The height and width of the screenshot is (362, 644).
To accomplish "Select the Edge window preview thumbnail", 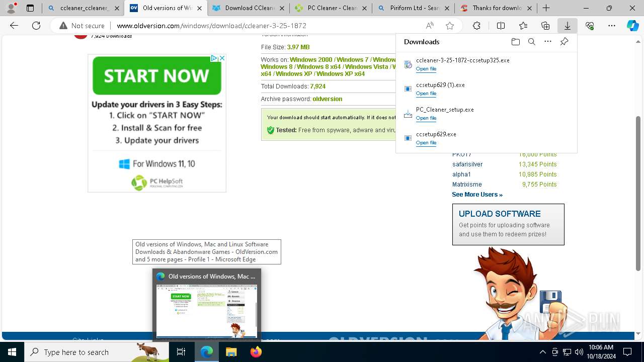I will 207,311.
